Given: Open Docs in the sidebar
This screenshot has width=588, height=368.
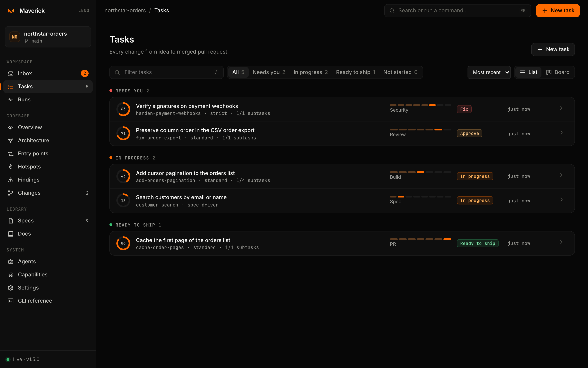Looking at the screenshot, I should point(48,234).
